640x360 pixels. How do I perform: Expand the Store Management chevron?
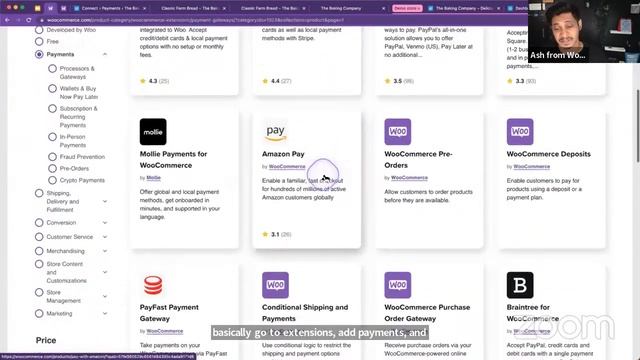[105, 296]
